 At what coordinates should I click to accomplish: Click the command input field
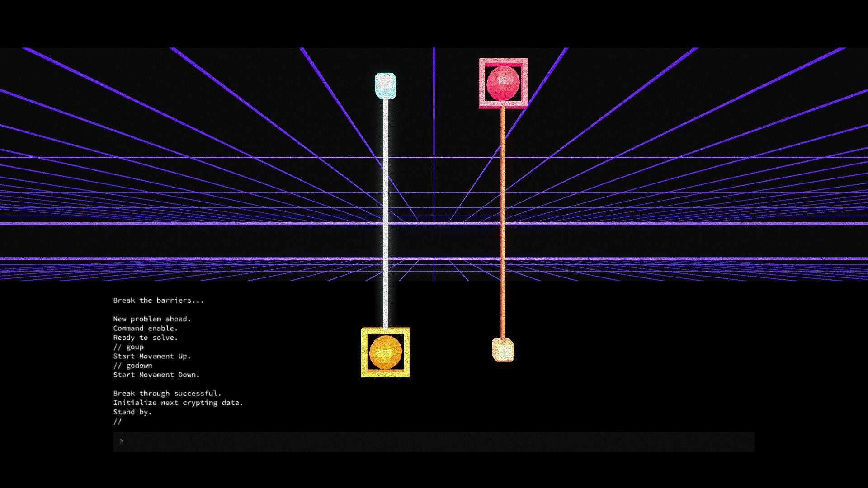point(434,441)
